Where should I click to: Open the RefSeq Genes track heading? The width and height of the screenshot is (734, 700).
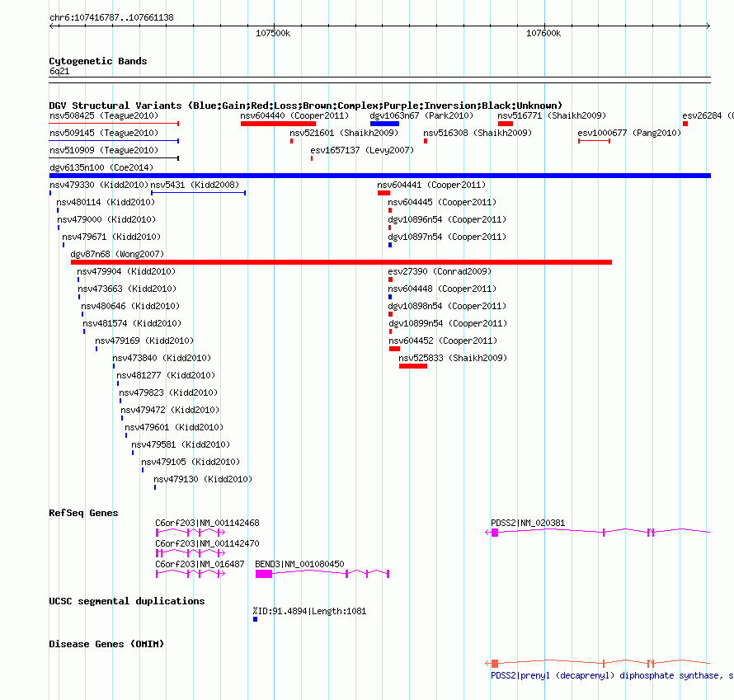coord(83,513)
